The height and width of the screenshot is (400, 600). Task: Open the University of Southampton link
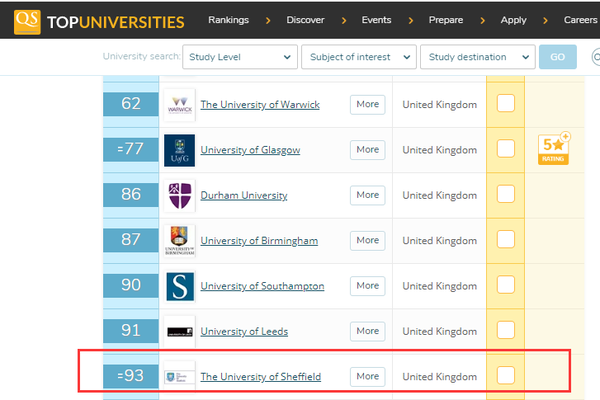click(x=262, y=286)
